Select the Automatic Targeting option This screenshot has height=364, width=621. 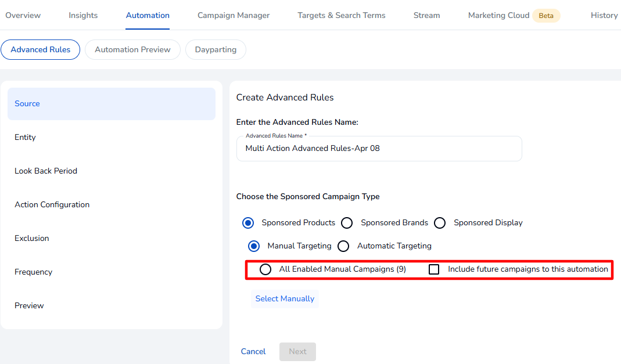343,246
